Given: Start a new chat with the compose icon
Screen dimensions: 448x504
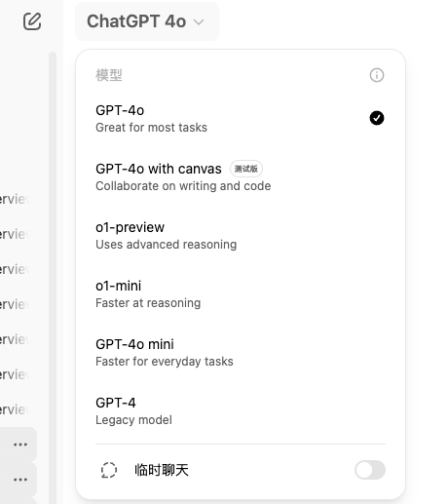Looking at the screenshot, I should (32, 21).
